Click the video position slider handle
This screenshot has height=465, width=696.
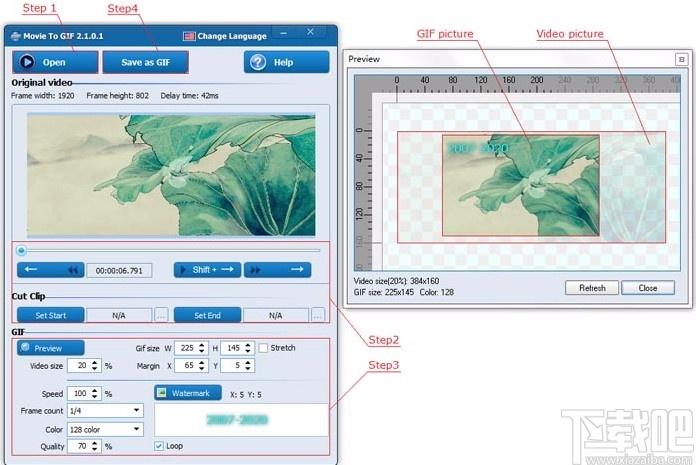(21, 251)
